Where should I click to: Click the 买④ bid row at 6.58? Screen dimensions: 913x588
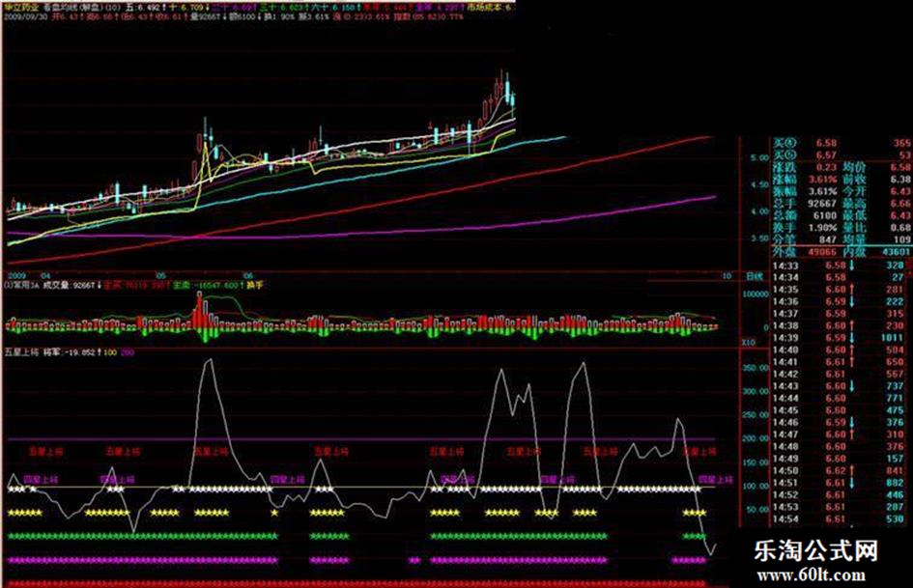click(x=842, y=143)
